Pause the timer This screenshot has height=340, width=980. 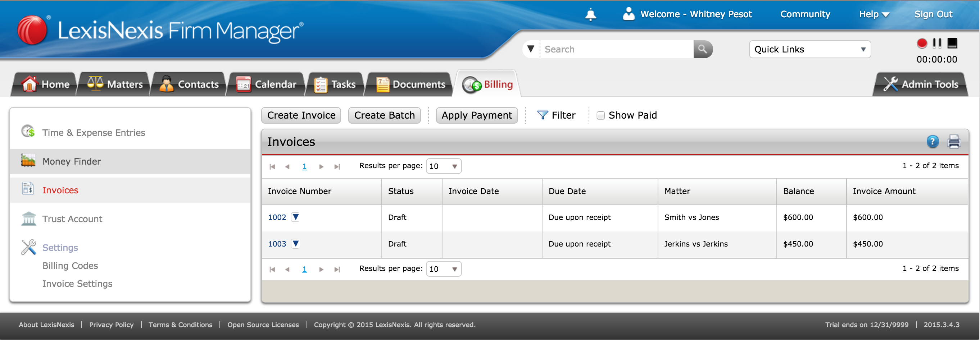(937, 43)
